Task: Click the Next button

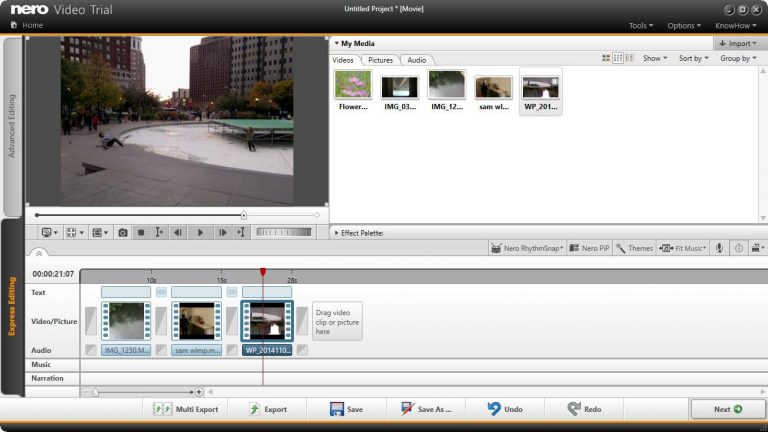Action: [x=726, y=409]
